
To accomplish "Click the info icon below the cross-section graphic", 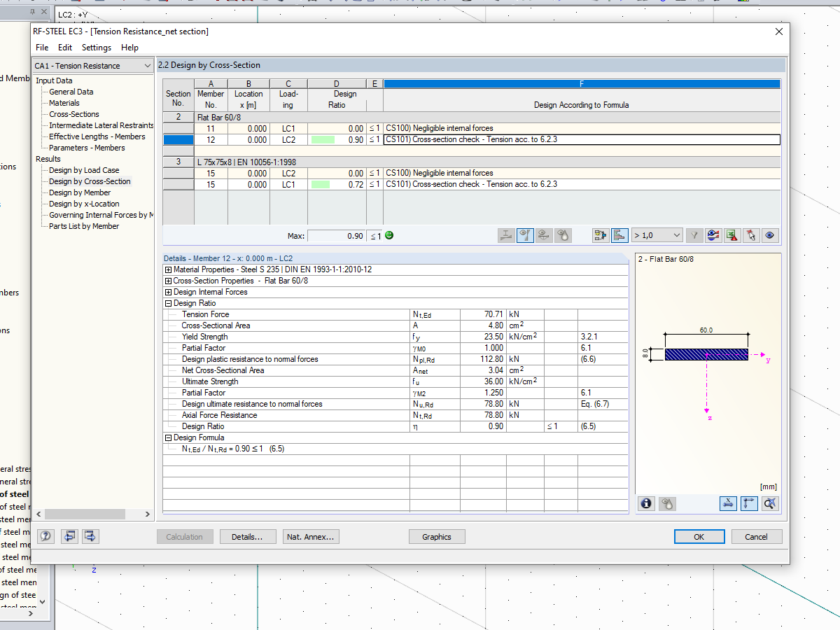I will (x=646, y=503).
